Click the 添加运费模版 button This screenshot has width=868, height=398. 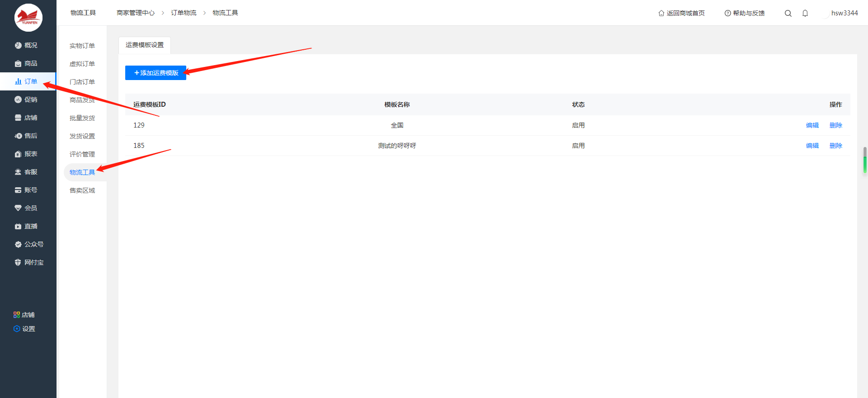point(156,73)
